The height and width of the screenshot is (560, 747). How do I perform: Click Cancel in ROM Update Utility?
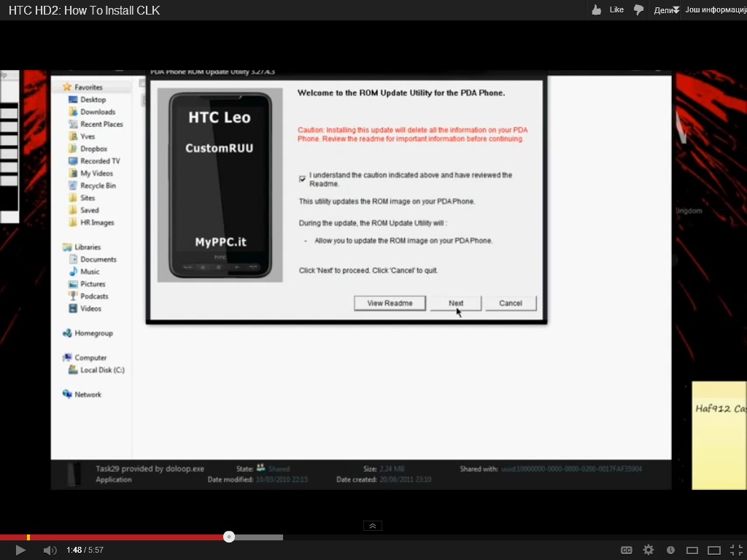[x=511, y=303]
